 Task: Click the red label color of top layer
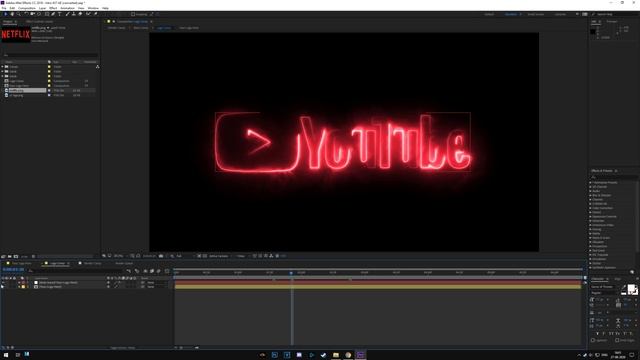coord(23,282)
